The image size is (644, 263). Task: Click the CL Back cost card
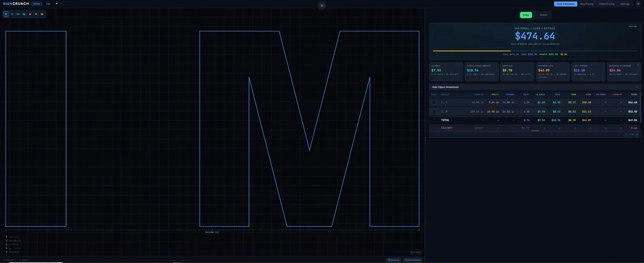click(x=446, y=72)
